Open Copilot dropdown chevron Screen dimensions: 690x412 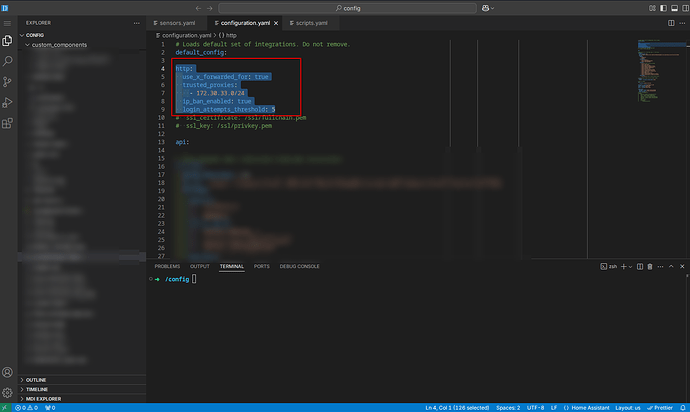(492, 8)
